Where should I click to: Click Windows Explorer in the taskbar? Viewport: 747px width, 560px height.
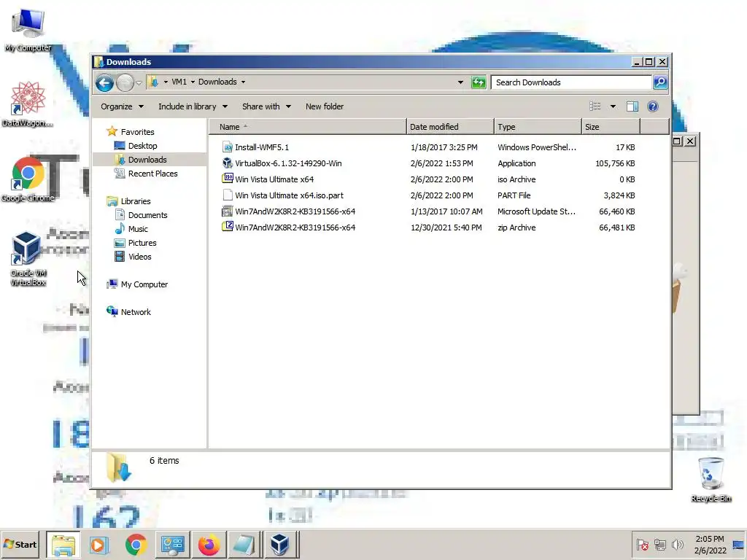[63, 545]
